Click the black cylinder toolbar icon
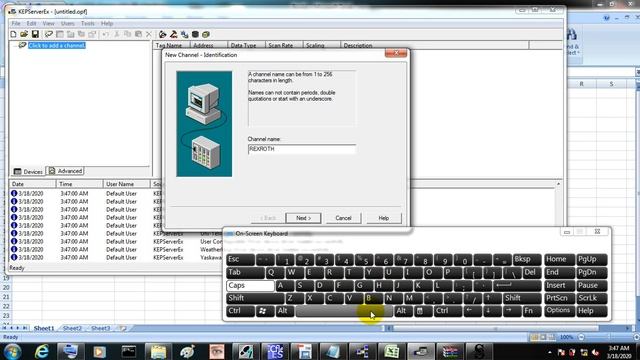The image size is (640, 360). point(195,34)
